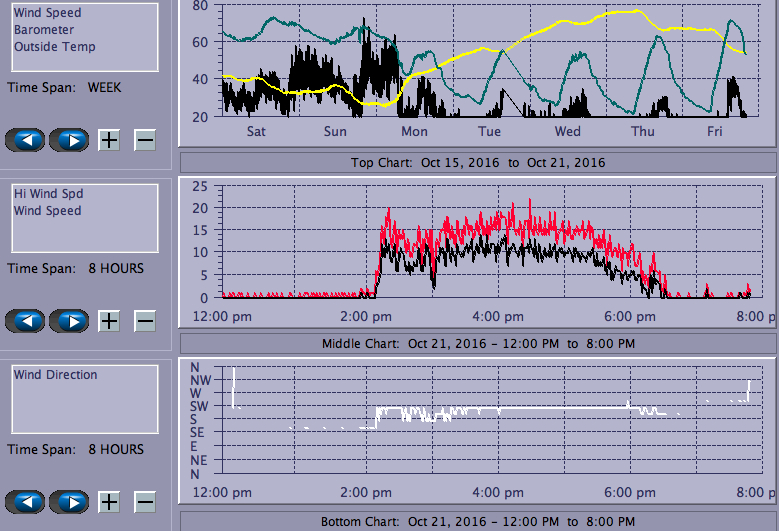Click the Middle Chart time range bar
This screenshot has width=779, height=531.
coord(478,343)
